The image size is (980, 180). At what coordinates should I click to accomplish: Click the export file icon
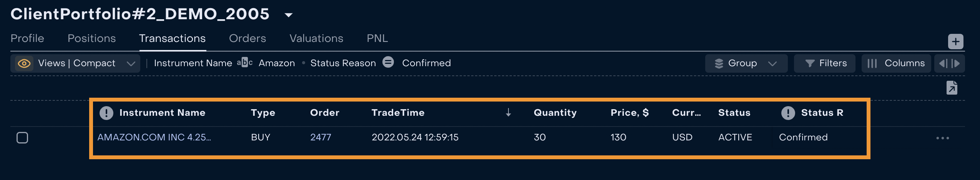coord(952,88)
